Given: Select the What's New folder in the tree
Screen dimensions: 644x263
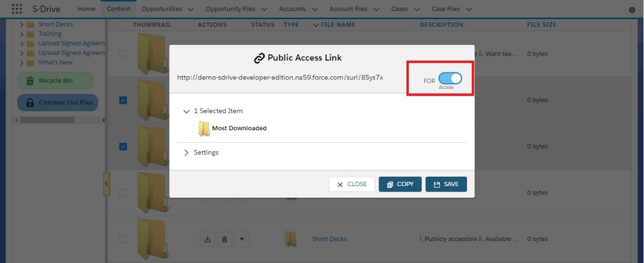Looking at the screenshot, I should [x=55, y=63].
